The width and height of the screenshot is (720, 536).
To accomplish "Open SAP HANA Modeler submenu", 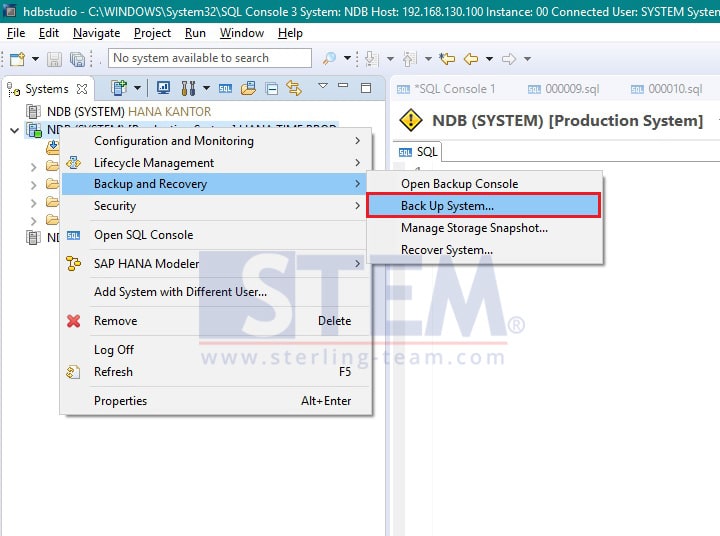I will pyautogui.click(x=216, y=264).
